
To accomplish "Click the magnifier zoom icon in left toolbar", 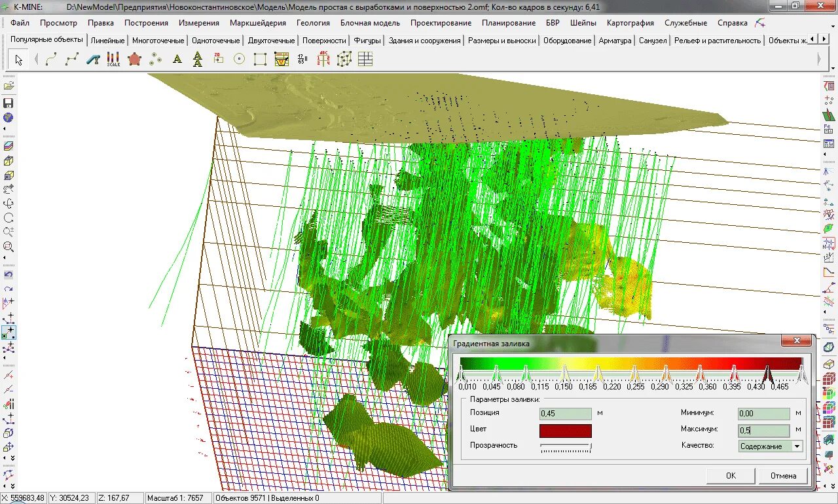I will point(9,247).
